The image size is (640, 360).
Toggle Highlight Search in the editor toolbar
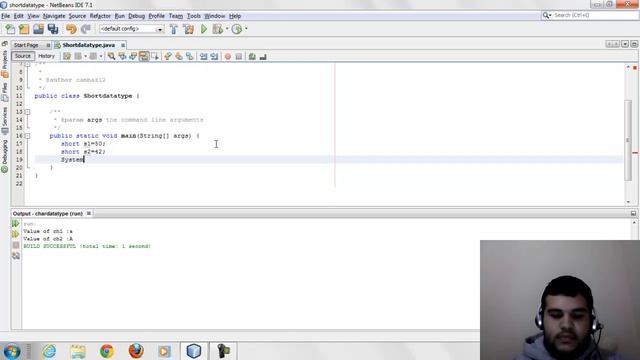144,56
